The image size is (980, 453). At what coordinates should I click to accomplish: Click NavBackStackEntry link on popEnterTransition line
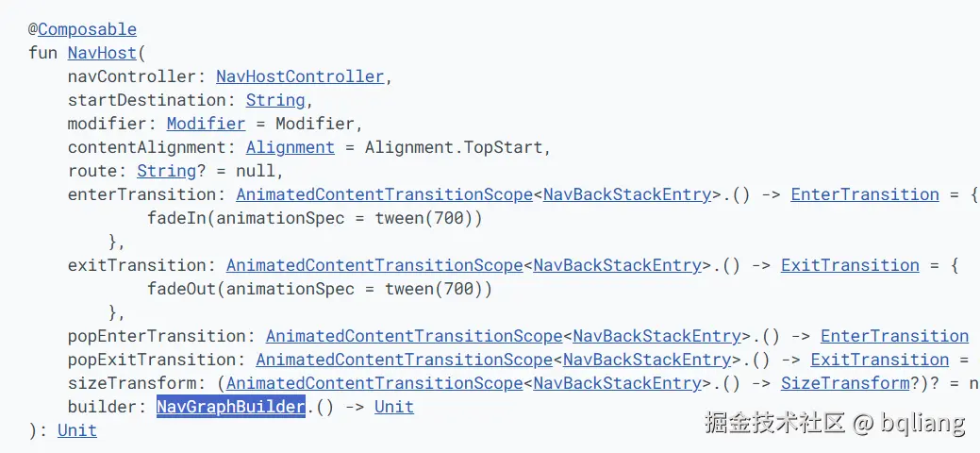point(656,336)
